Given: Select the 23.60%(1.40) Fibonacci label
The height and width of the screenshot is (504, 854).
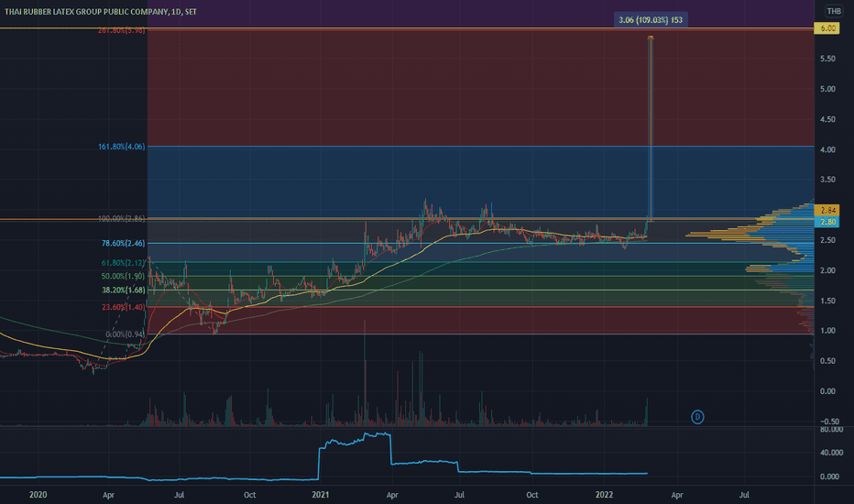Looking at the screenshot, I should coord(123,307).
